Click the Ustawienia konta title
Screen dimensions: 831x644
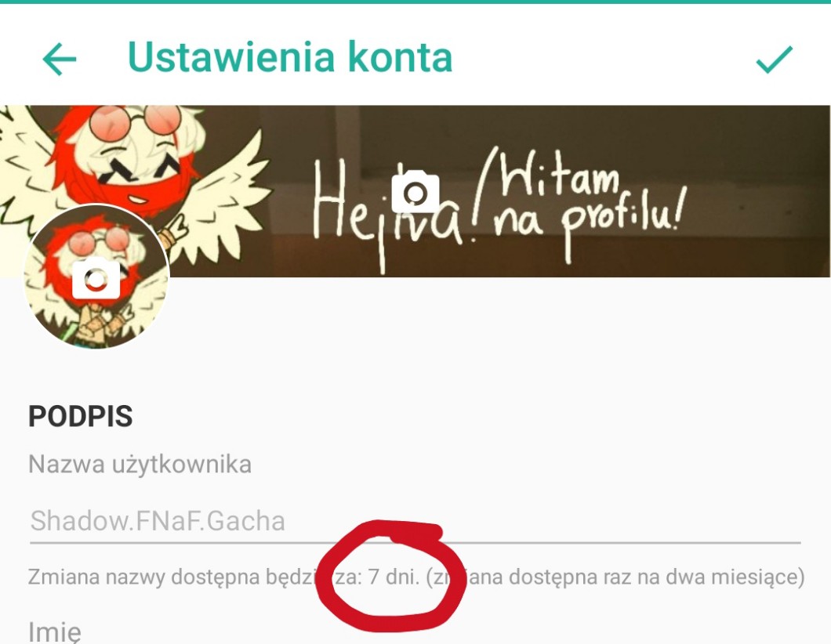tap(290, 56)
